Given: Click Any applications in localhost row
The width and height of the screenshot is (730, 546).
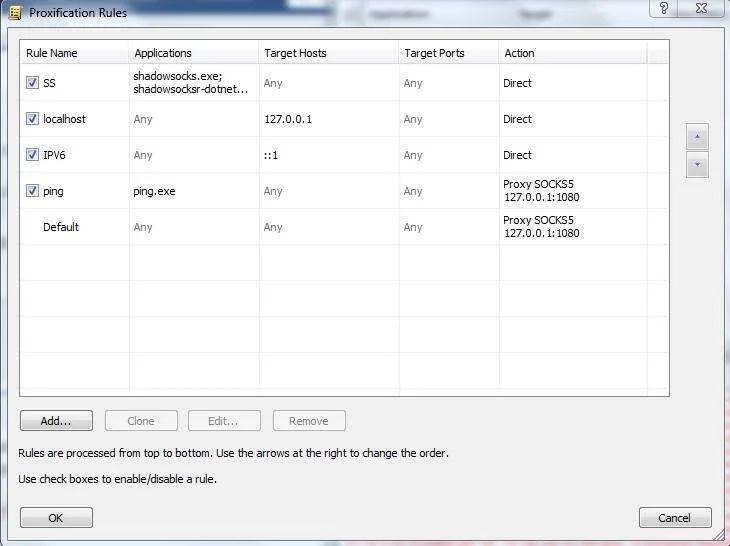Looking at the screenshot, I should (x=143, y=120).
